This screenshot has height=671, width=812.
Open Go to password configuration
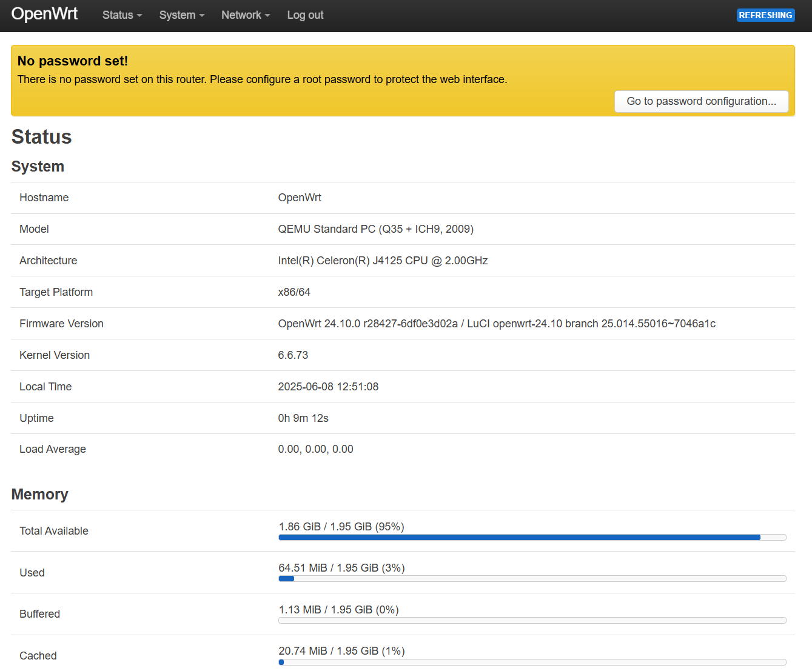702,101
